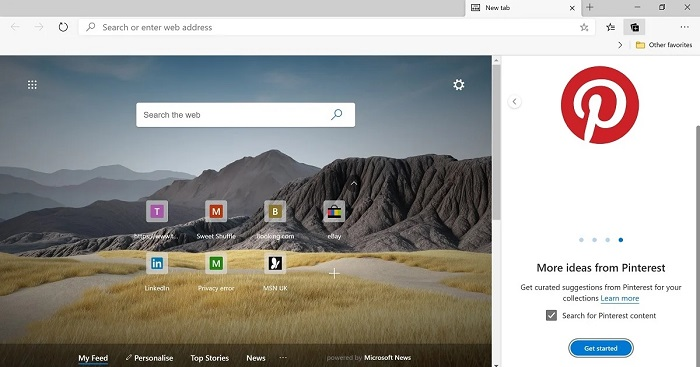The image size is (700, 367).
Task: Open the Favorites list icon
Action: [x=611, y=27]
